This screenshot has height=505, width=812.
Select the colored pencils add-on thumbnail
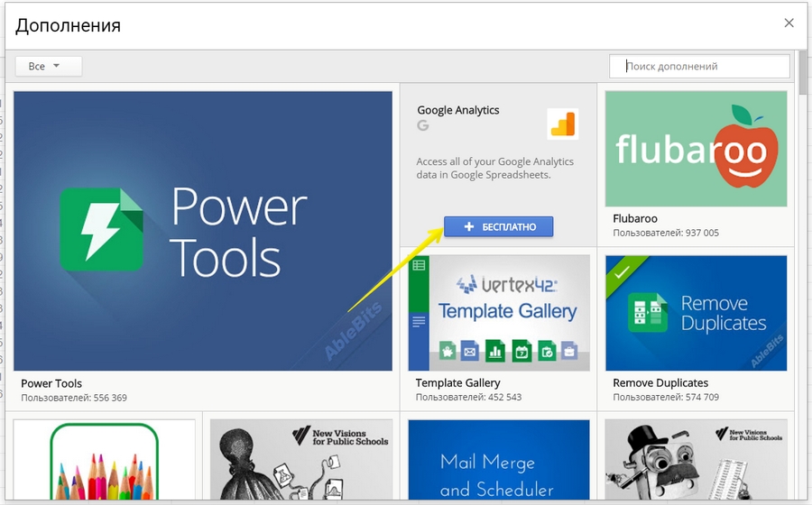click(x=105, y=460)
